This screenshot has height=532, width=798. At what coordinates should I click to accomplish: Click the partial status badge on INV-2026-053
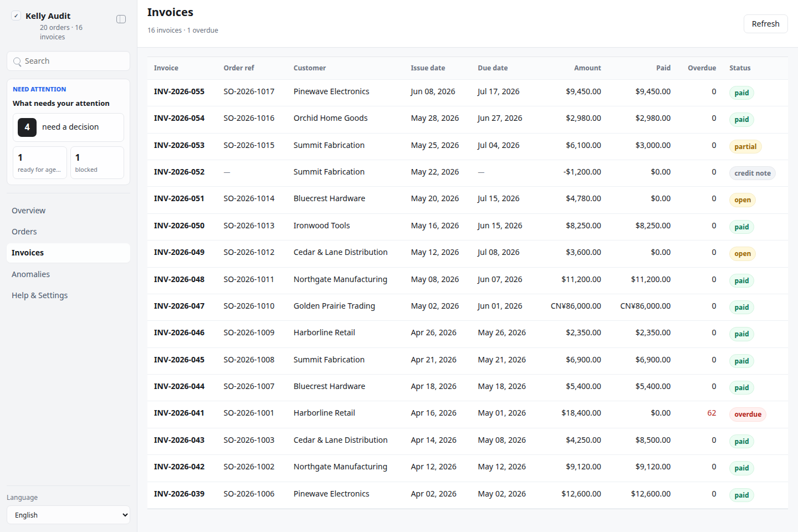[745, 147]
